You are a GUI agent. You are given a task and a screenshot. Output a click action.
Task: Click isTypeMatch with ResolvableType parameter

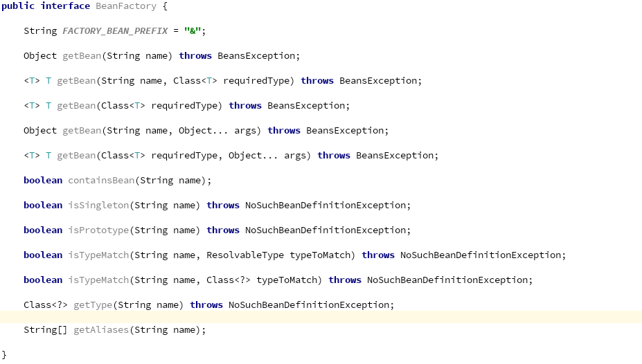pyautogui.click(x=98, y=255)
